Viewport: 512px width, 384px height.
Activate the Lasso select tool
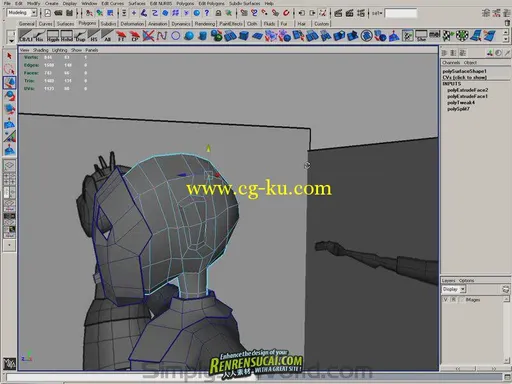click(9, 69)
